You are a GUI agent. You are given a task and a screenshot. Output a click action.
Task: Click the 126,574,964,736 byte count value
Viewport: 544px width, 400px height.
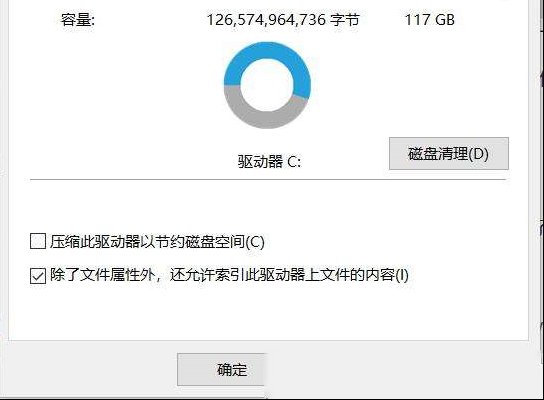click(x=266, y=19)
